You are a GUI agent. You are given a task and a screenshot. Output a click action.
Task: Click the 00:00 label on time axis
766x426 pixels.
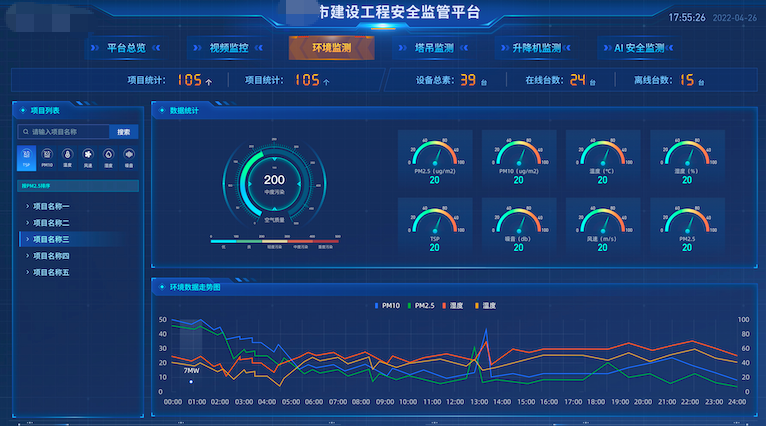tap(173, 402)
